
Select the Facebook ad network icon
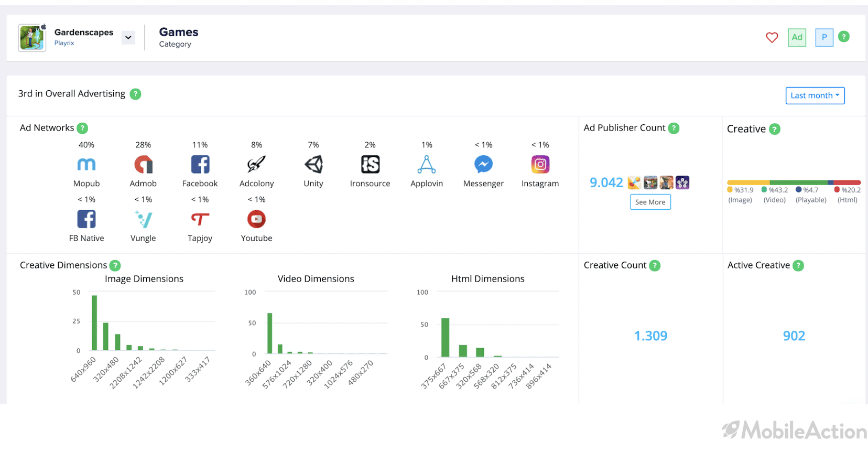tap(200, 165)
